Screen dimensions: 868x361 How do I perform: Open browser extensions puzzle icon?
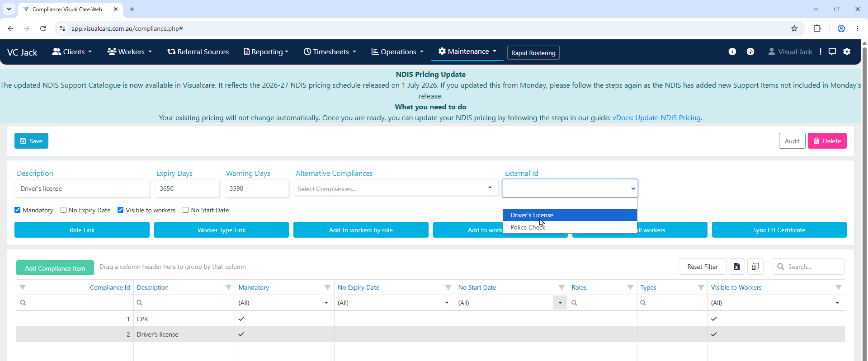817,28
